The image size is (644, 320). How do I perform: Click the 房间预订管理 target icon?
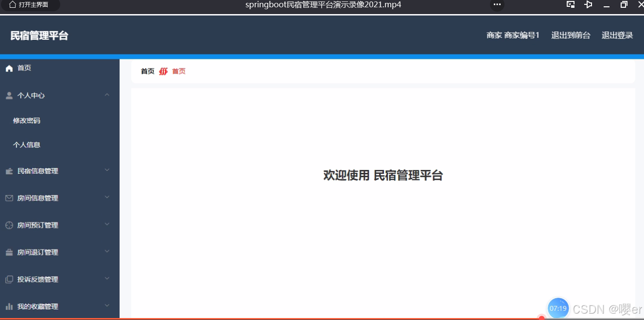point(9,225)
